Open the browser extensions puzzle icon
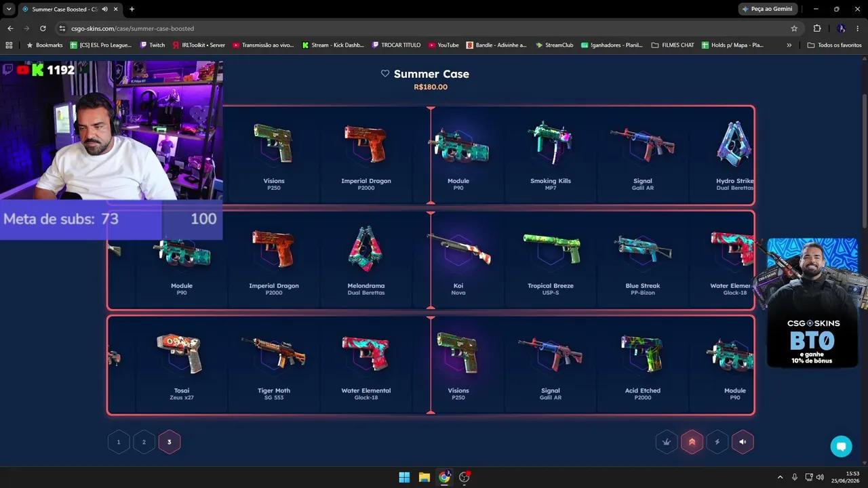The width and height of the screenshot is (868, 488). 817,28
